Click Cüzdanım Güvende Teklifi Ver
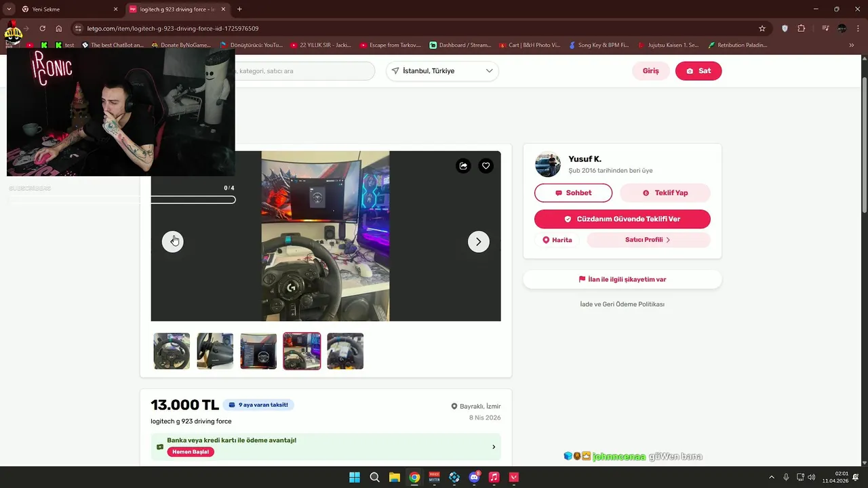 click(x=623, y=219)
